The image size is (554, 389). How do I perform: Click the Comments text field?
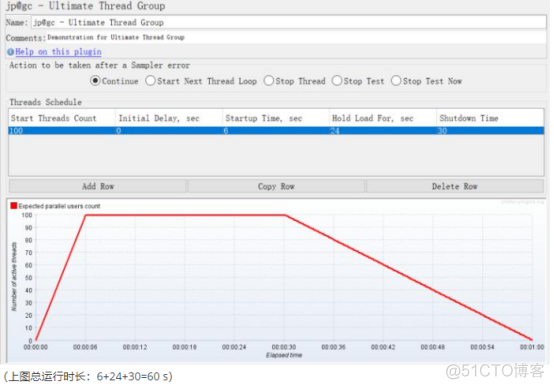coord(296,37)
